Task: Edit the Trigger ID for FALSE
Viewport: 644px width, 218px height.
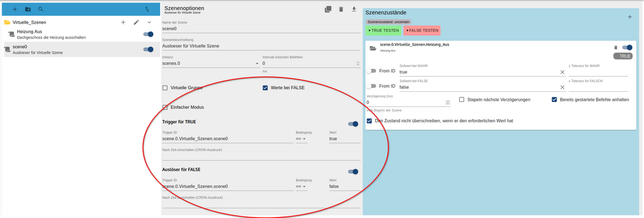Action: [228, 186]
